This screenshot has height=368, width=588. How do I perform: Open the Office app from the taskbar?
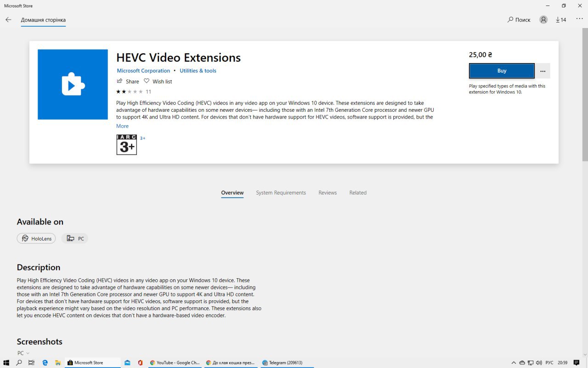(140, 362)
